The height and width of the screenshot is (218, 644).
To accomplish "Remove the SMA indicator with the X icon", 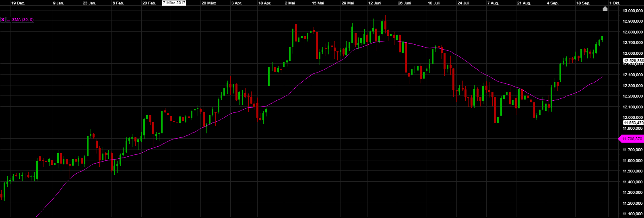I will pos(3,20).
